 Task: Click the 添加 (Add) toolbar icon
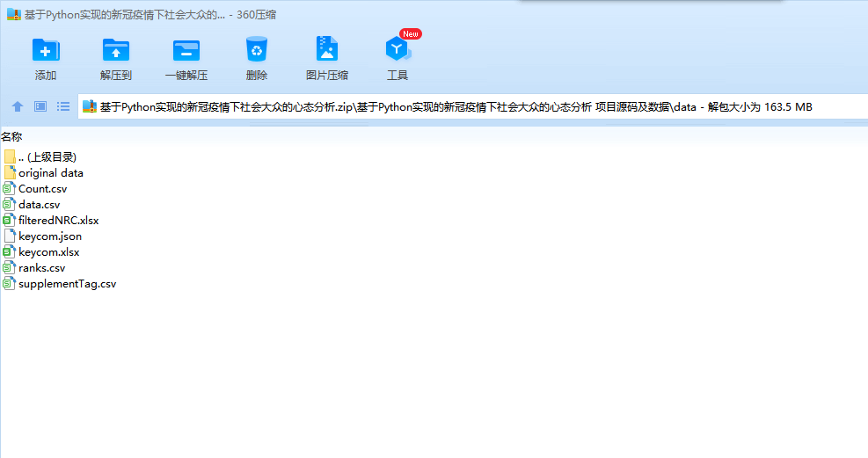[46, 50]
